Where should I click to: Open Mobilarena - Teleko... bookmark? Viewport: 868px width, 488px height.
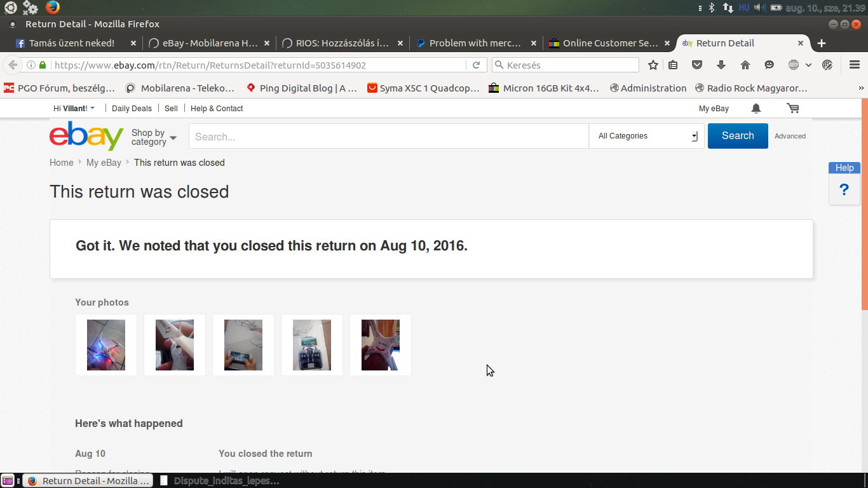click(x=180, y=88)
